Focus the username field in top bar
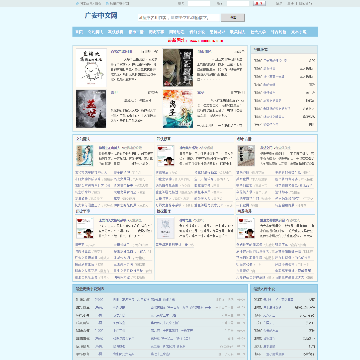360x360 pixels. 199,3
